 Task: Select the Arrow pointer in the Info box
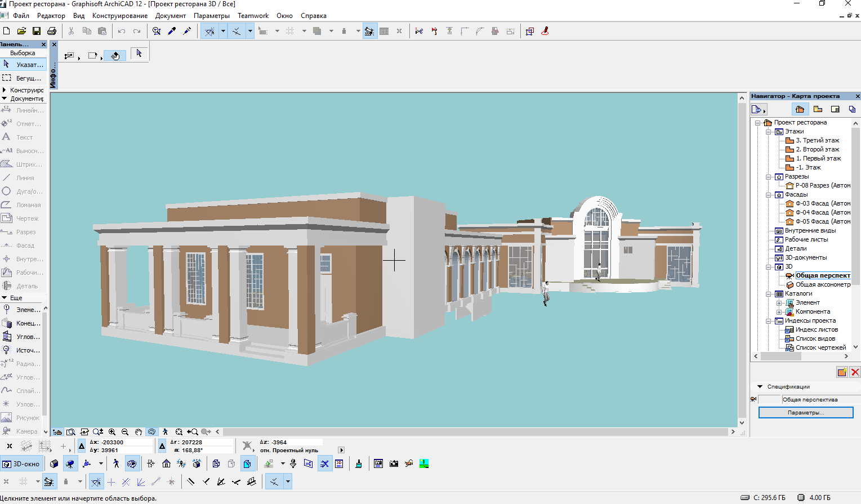[x=139, y=53]
